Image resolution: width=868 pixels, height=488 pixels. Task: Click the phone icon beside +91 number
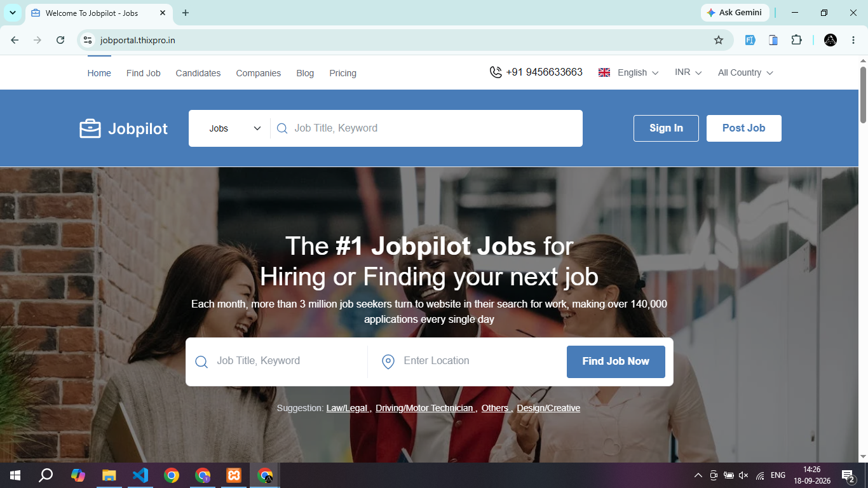click(x=496, y=72)
